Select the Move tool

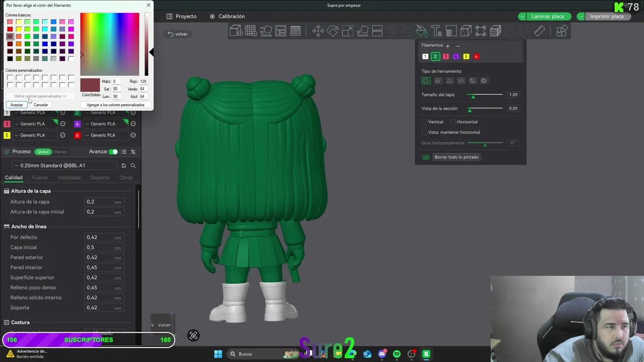coord(318,31)
